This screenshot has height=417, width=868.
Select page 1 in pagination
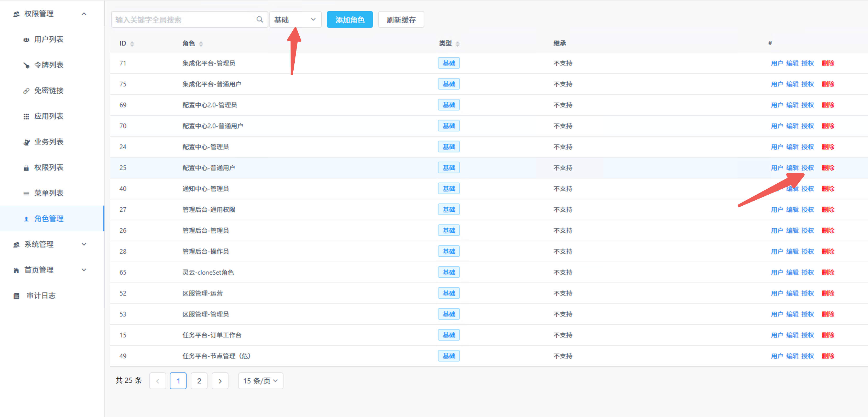click(178, 381)
